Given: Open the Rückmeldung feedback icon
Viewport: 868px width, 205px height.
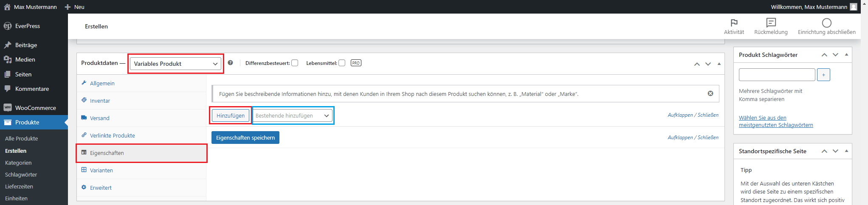Looking at the screenshot, I should pos(771,23).
